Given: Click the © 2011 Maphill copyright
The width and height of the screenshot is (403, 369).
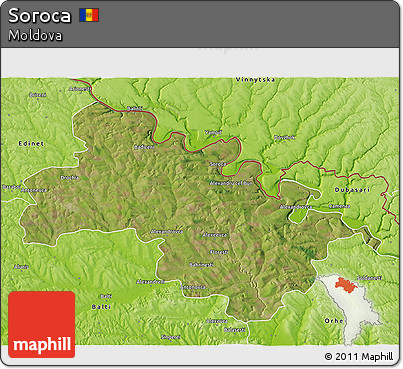Looking at the screenshot, I should coord(359,356).
